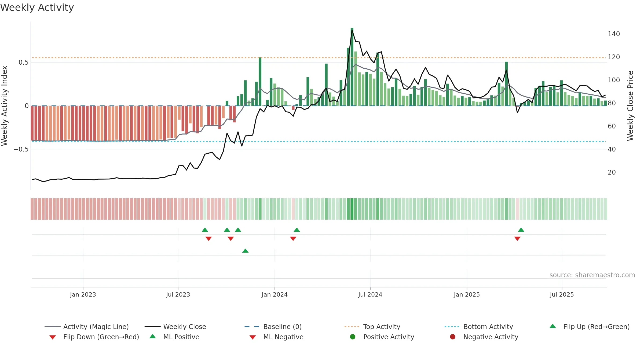Click the Jul 2025 x-axis label
Image resolution: width=644 pixels, height=362 pixels.
pos(562,295)
